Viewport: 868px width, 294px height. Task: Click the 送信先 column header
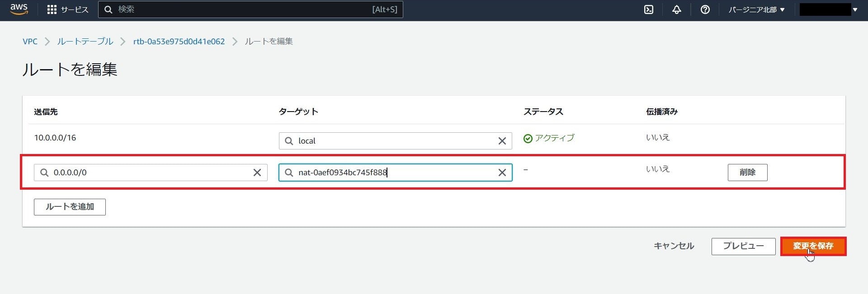pyautogui.click(x=46, y=112)
